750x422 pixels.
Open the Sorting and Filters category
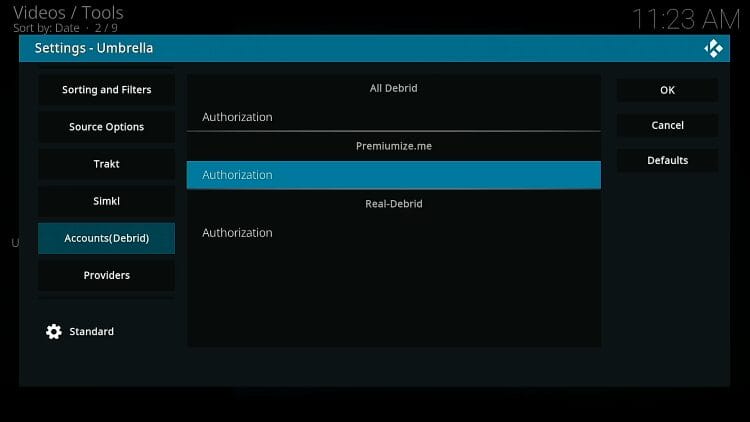tap(106, 89)
